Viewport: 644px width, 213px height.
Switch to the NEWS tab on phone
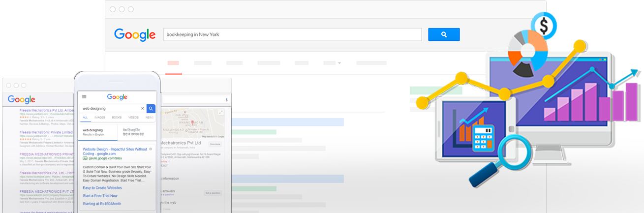pyautogui.click(x=150, y=118)
